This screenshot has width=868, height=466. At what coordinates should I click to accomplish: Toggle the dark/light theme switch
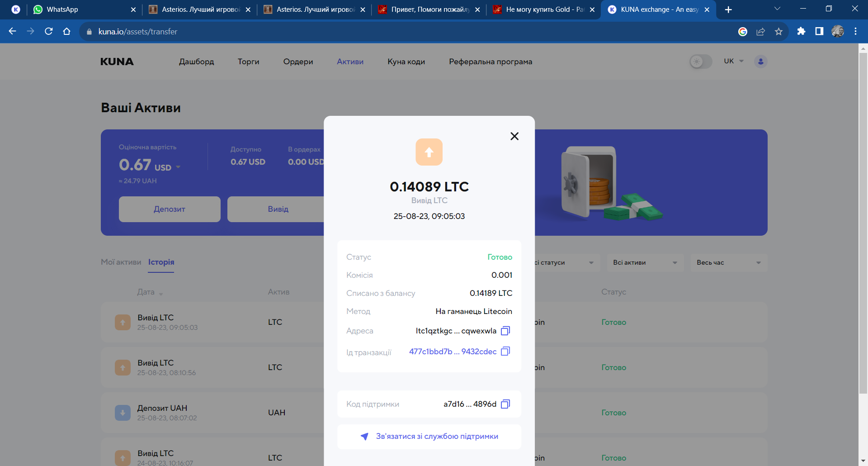coord(700,62)
